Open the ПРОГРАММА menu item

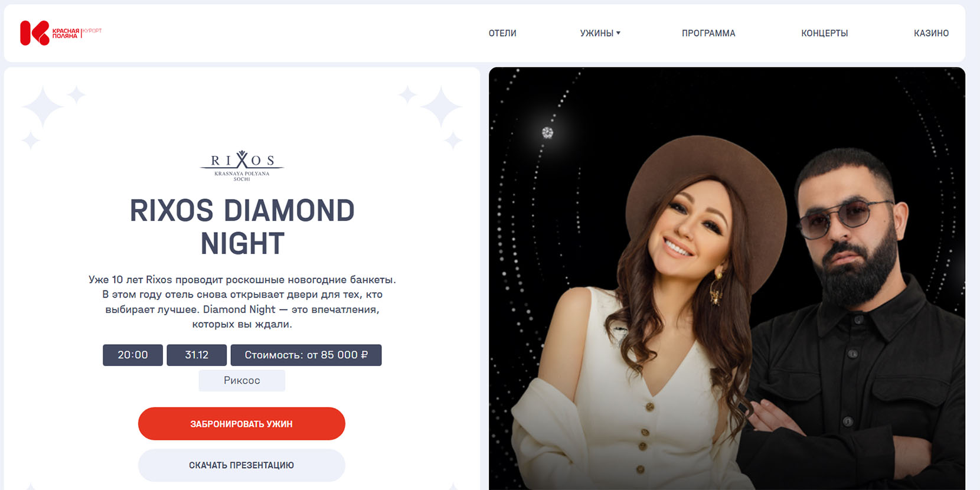(708, 33)
